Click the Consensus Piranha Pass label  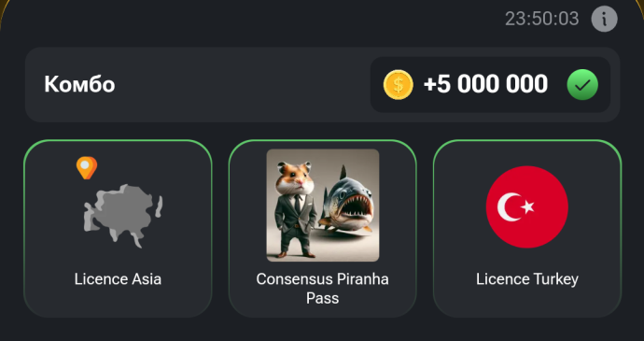322,289
